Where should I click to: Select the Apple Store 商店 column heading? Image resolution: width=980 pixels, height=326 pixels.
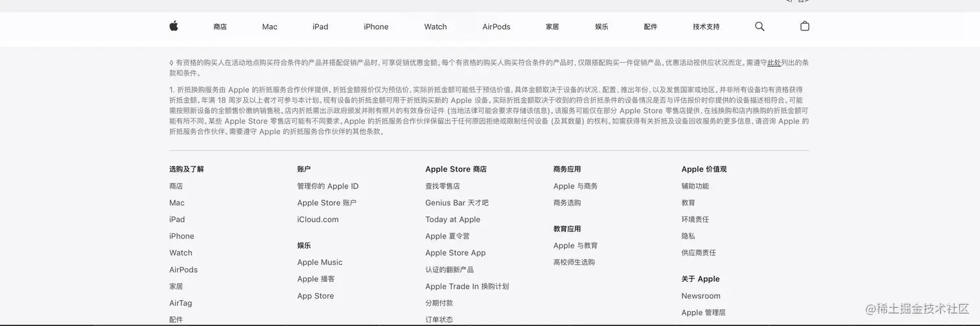456,169
